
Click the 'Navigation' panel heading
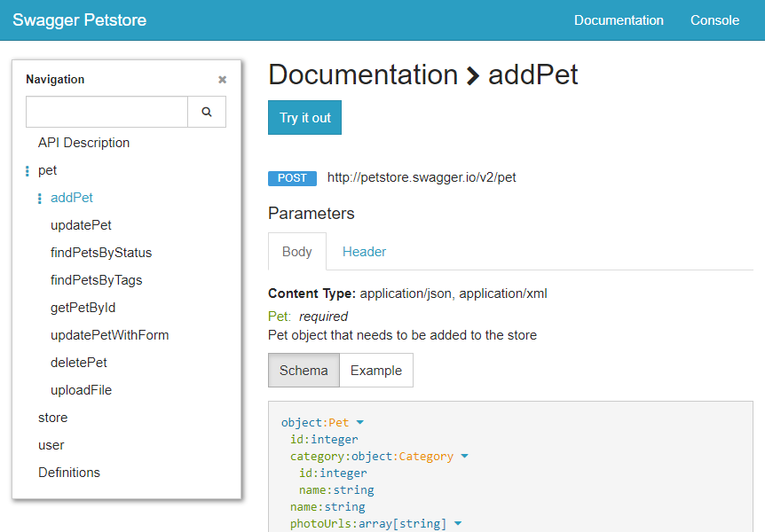55,80
